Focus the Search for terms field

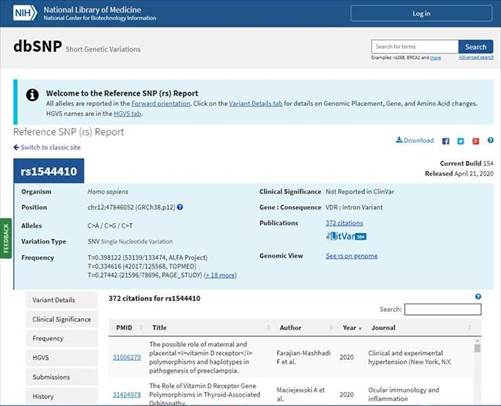tap(415, 47)
